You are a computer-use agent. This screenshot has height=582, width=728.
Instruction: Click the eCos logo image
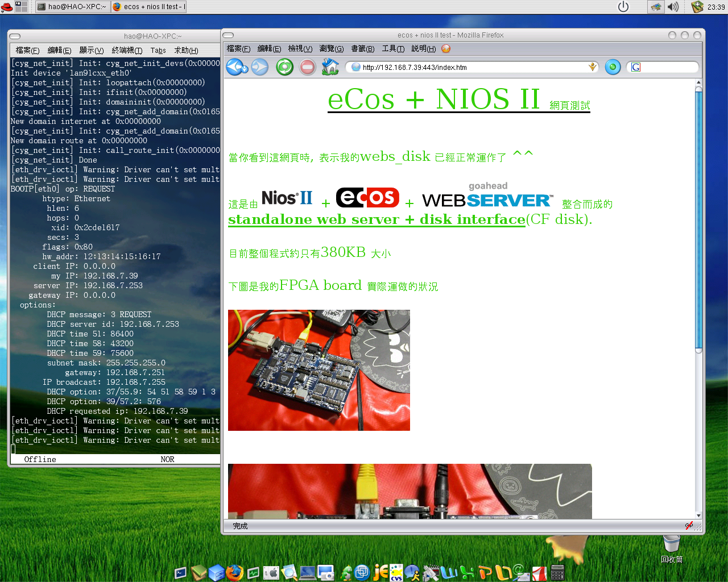pos(367,198)
